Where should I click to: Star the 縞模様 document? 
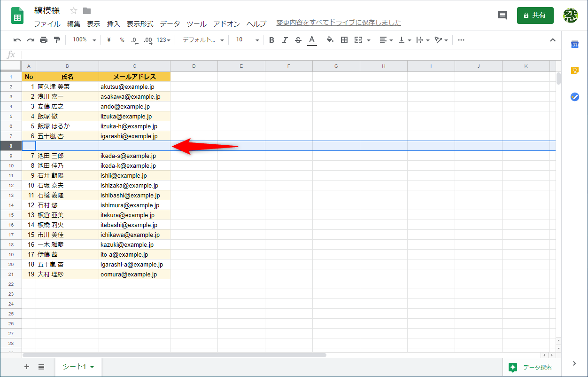point(74,11)
